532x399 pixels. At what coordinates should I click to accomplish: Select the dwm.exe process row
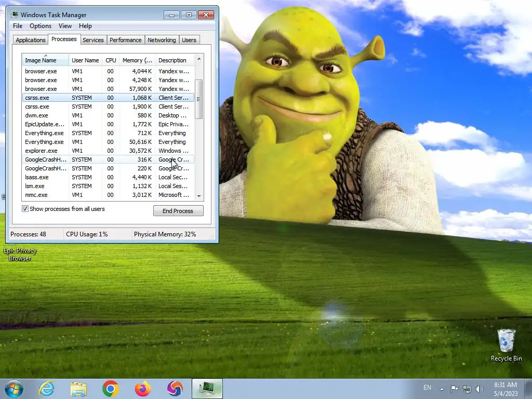click(108, 115)
